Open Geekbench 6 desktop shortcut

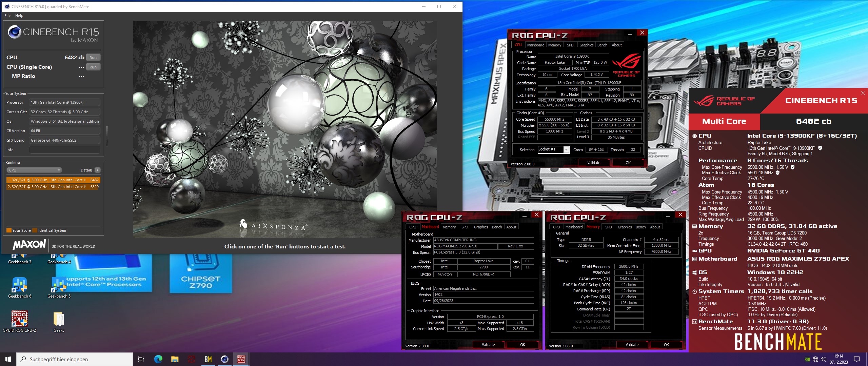(19, 288)
